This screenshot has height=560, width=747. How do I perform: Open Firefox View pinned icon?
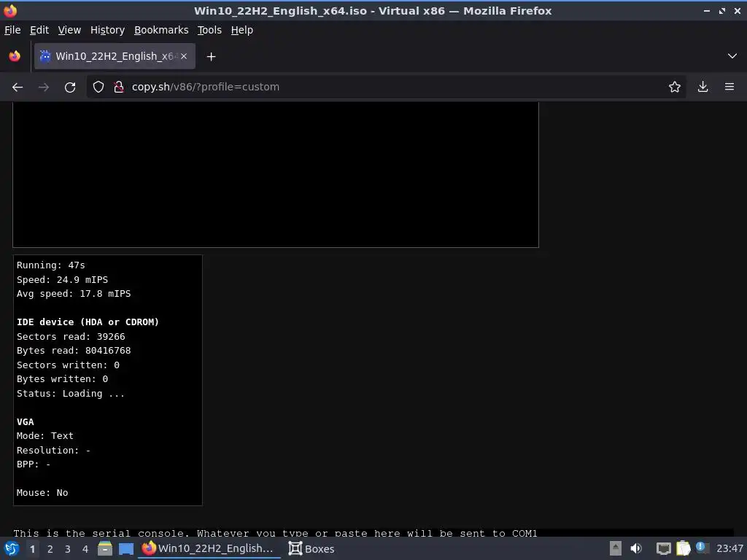click(15, 56)
